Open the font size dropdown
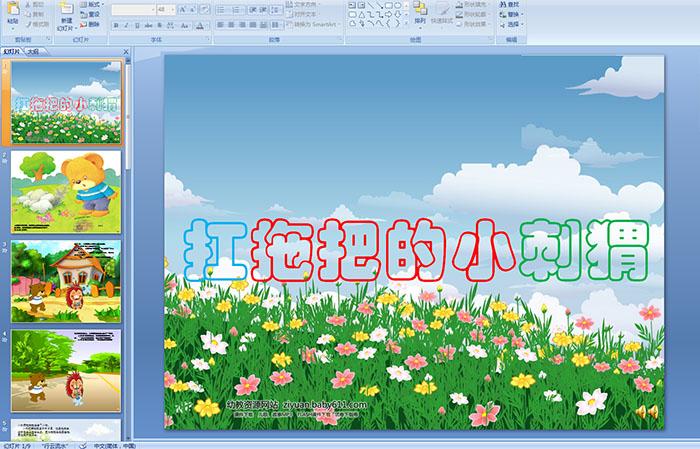 (174, 9)
